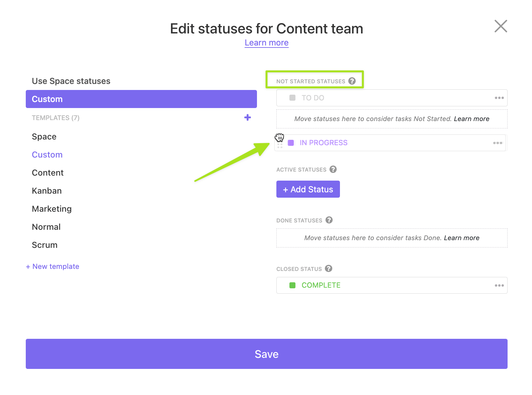Screen dimensions: 532x395
Task: Click the help icon beside Done Statuses
Action: [329, 220]
